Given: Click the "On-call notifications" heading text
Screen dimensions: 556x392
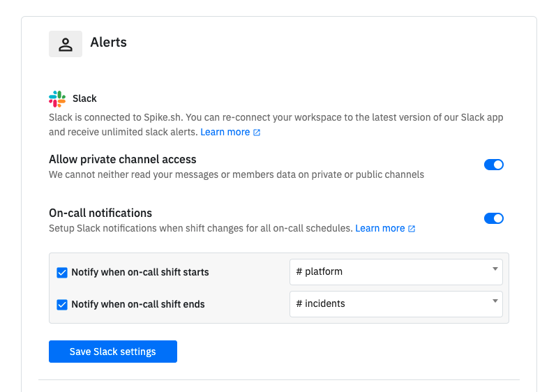Looking at the screenshot, I should click(x=100, y=213).
